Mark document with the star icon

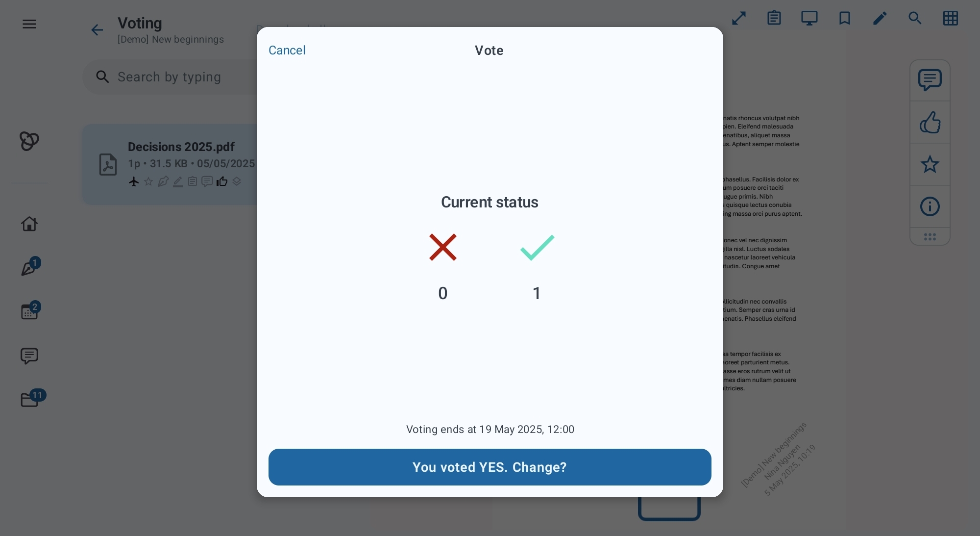(x=930, y=164)
